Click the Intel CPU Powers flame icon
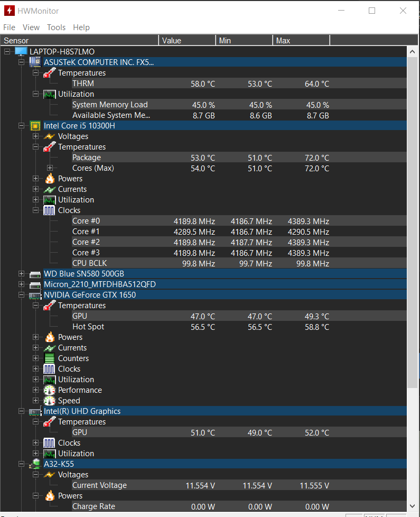 (x=50, y=178)
